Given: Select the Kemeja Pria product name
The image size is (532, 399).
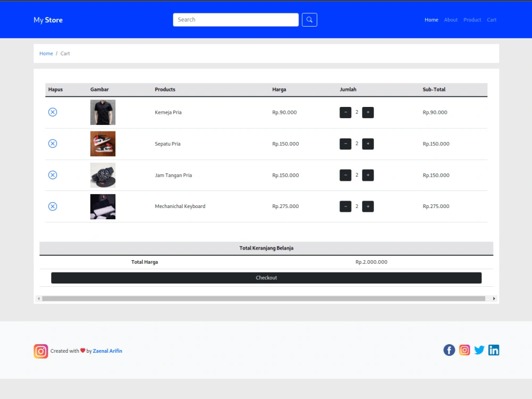Looking at the screenshot, I should (168, 112).
